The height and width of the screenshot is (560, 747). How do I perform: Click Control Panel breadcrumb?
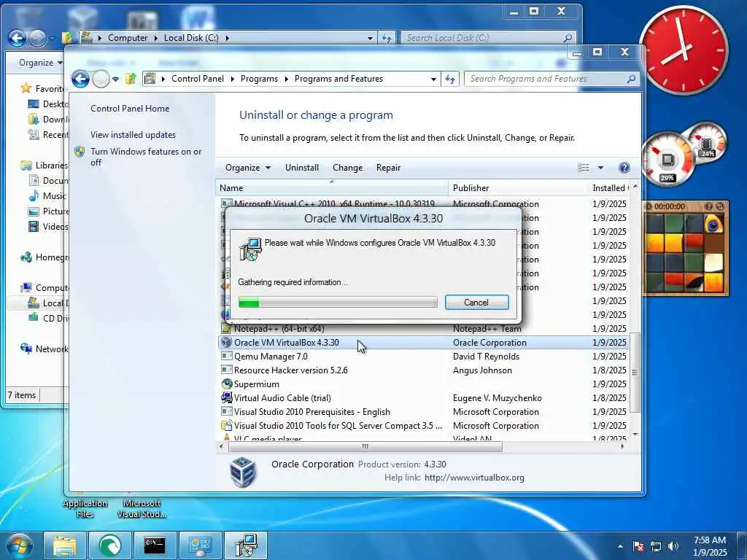click(x=197, y=79)
